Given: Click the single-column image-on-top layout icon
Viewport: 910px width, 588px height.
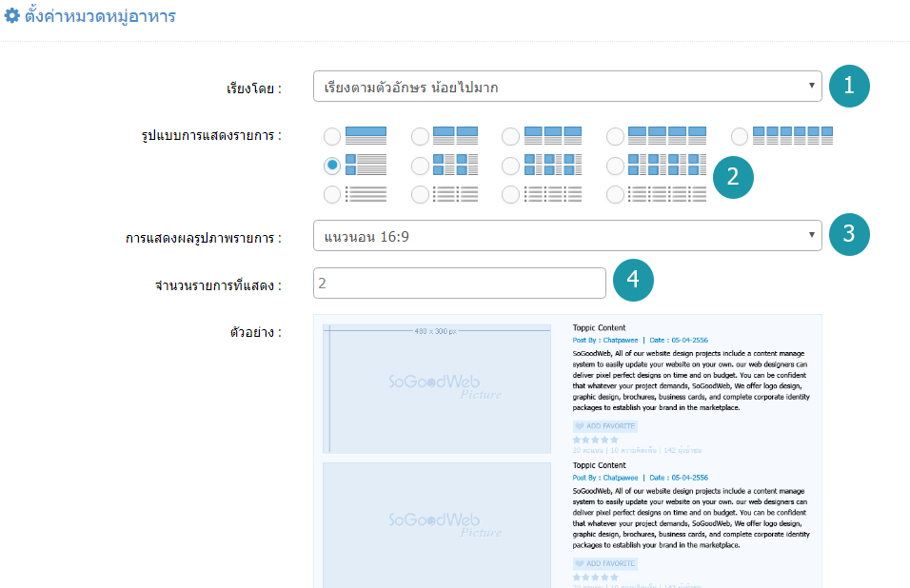Looking at the screenshot, I should click(x=366, y=136).
